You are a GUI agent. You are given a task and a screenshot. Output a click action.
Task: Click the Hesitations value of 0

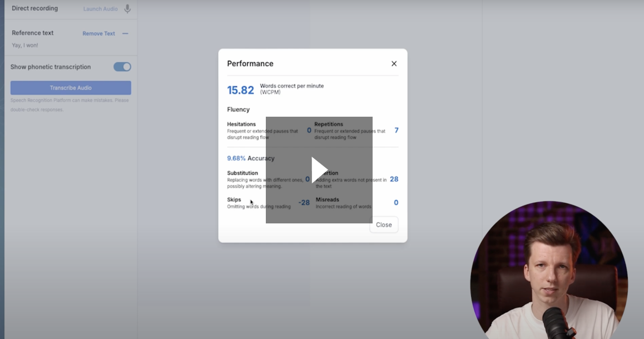(x=308, y=129)
